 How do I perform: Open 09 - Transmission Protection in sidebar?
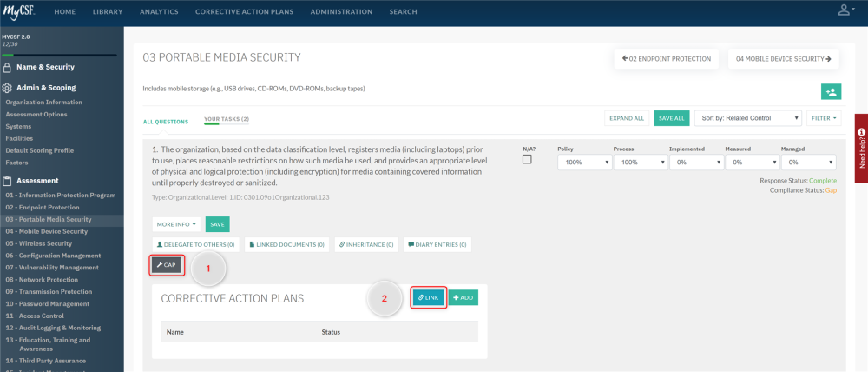pos(49,292)
